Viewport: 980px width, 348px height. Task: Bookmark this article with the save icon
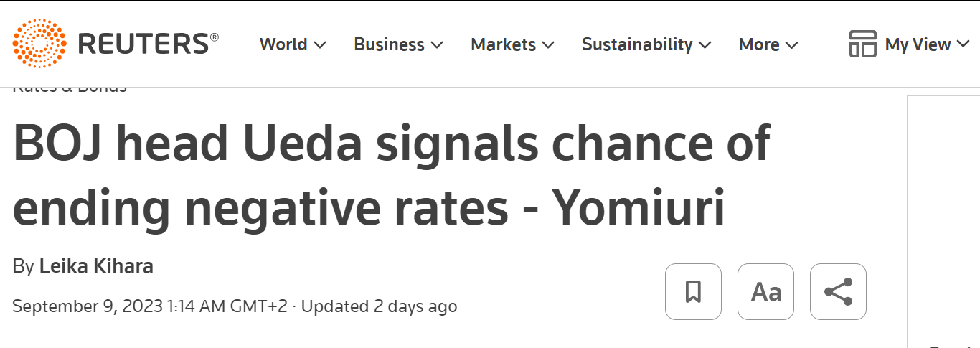(693, 291)
